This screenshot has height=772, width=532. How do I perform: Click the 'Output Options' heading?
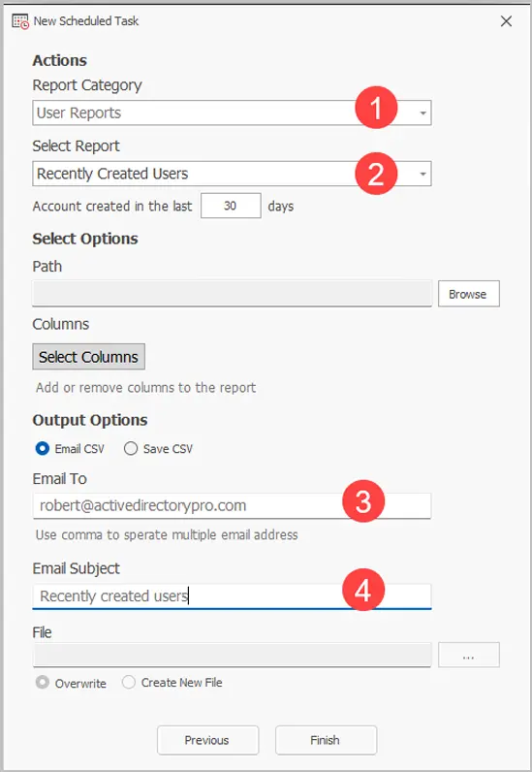click(x=90, y=420)
